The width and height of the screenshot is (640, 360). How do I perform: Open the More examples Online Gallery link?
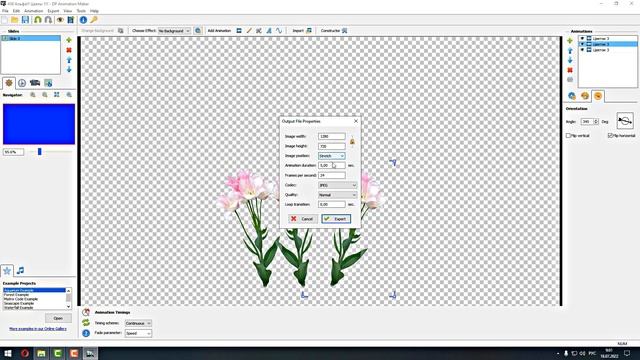(x=38, y=329)
